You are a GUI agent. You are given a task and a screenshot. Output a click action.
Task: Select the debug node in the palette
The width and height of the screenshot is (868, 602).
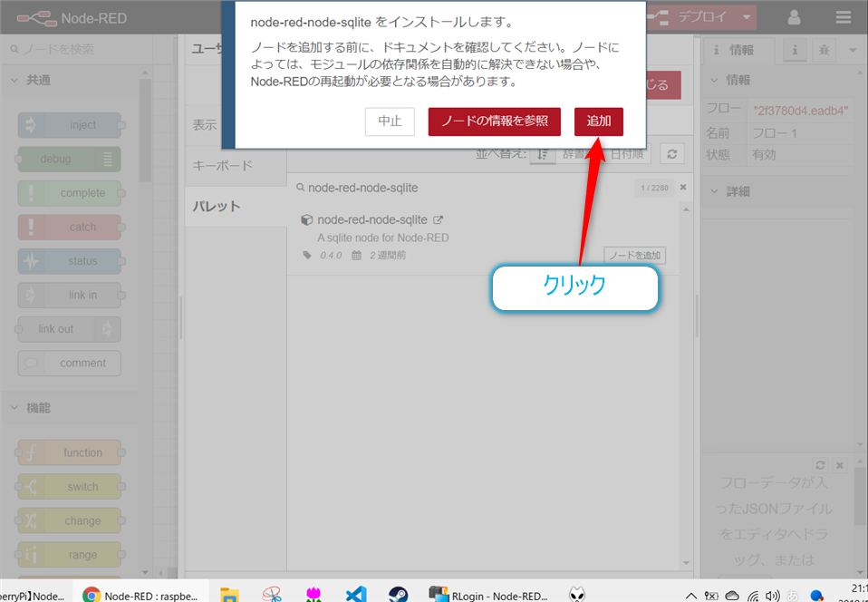click(x=69, y=159)
